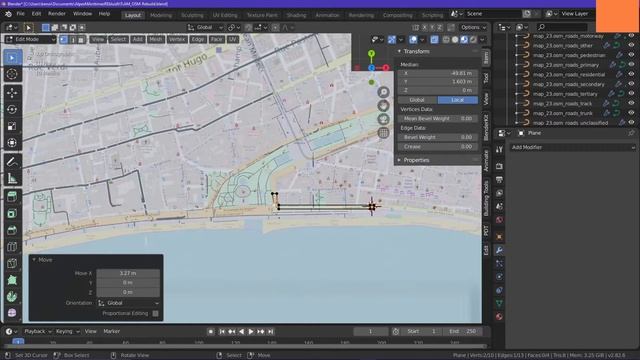Open the Playback dropdown in timeline
Viewport: 640px width, 360px height.
(x=37, y=331)
